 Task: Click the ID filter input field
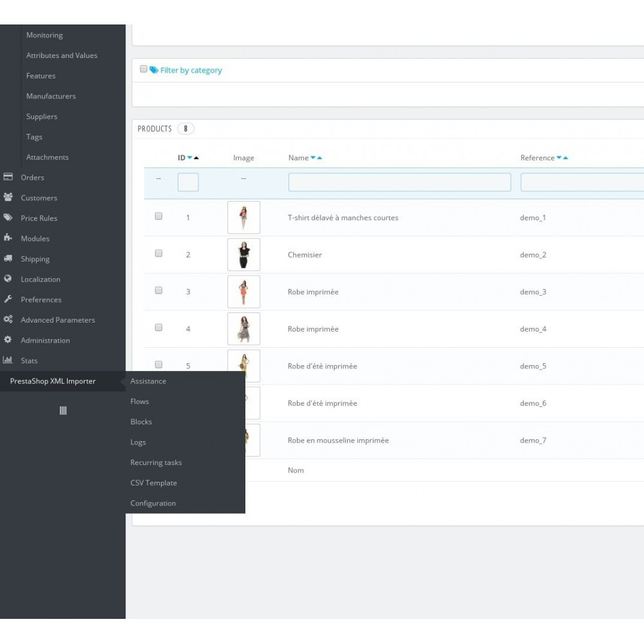188,182
